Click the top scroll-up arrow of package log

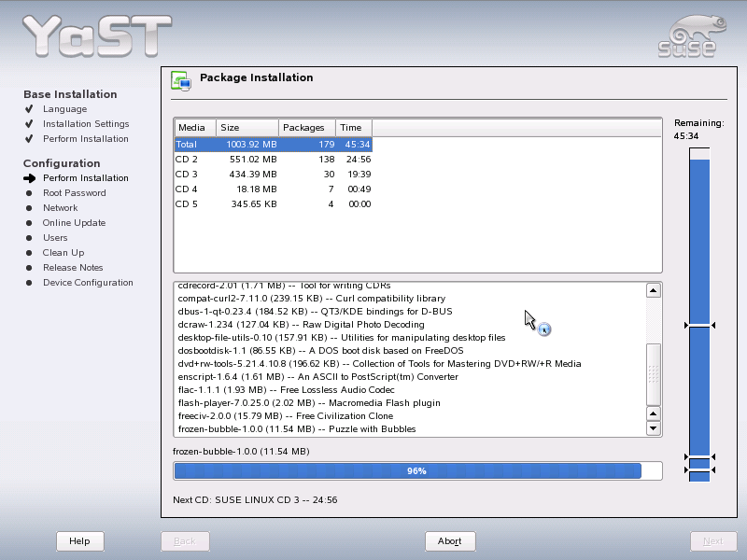pyautogui.click(x=653, y=290)
